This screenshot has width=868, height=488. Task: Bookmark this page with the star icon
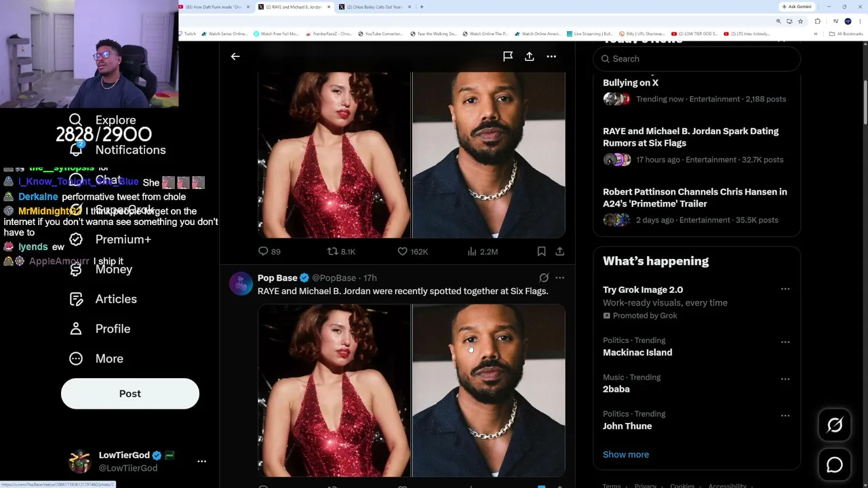[800, 21]
